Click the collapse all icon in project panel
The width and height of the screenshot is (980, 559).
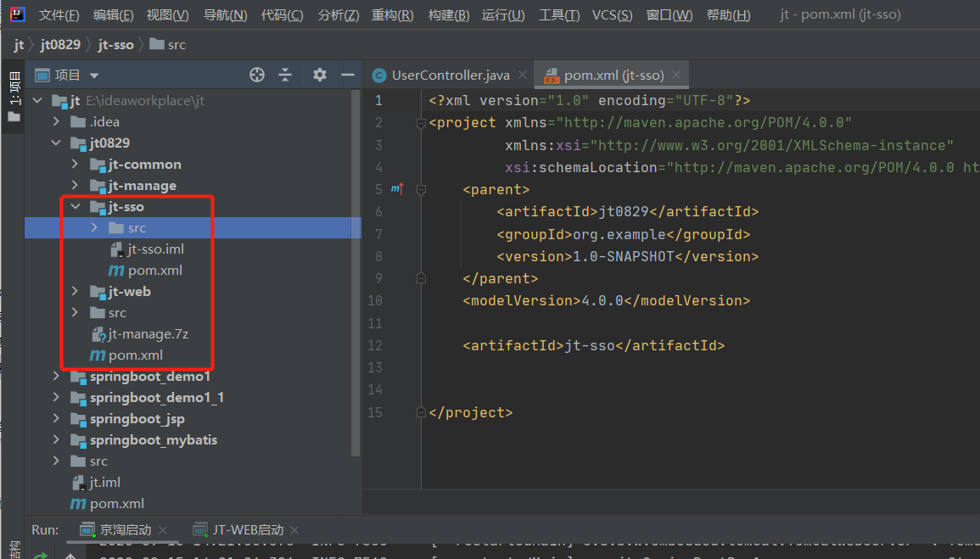click(285, 75)
